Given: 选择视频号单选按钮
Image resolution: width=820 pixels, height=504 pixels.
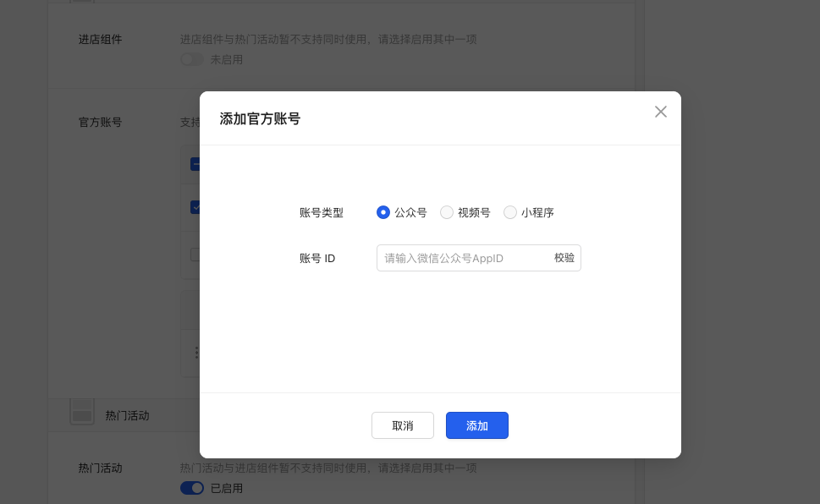Looking at the screenshot, I should tap(447, 212).
